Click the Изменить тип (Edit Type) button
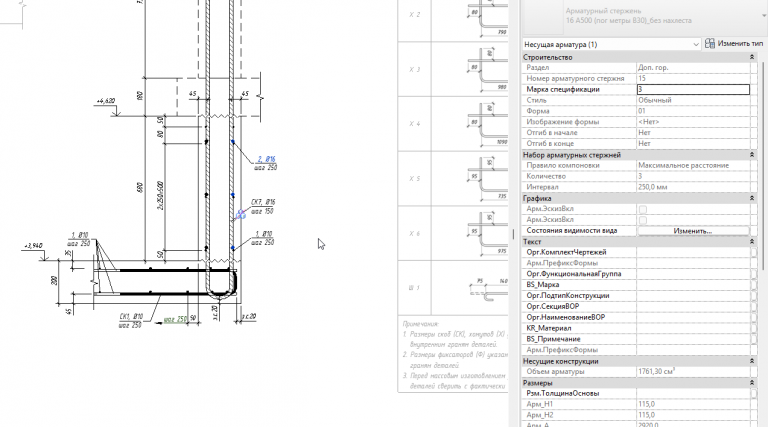Screen dimensions: 768x427 [x=734, y=44]
